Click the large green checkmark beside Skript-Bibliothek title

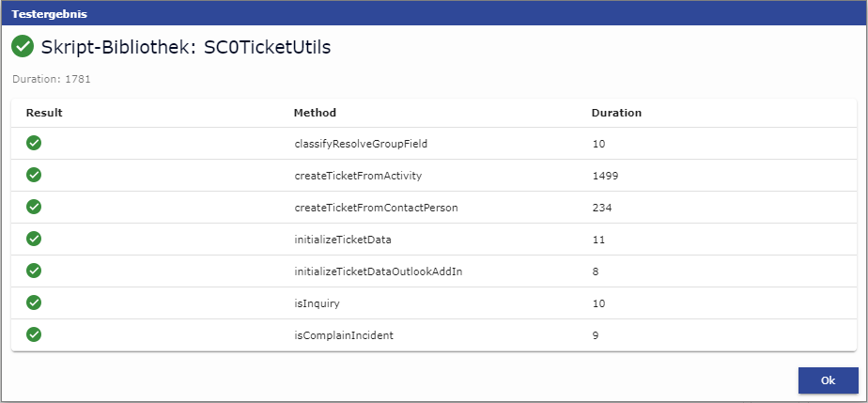point(23,47)
